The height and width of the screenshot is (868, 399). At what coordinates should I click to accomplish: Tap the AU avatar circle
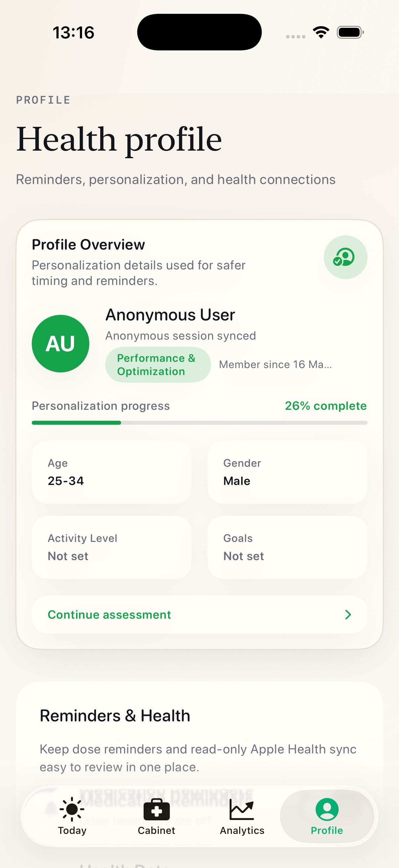pos(61,344)
